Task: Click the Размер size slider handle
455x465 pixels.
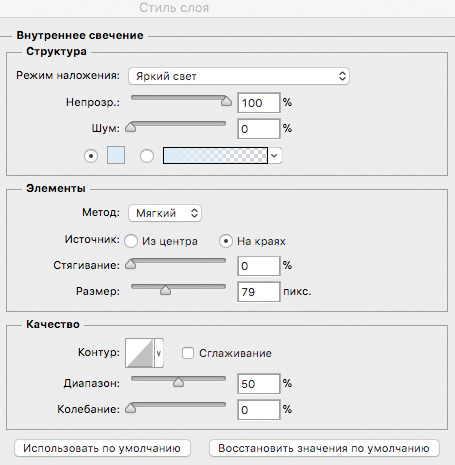Action: pyautogui.click(x=165, y=290)
